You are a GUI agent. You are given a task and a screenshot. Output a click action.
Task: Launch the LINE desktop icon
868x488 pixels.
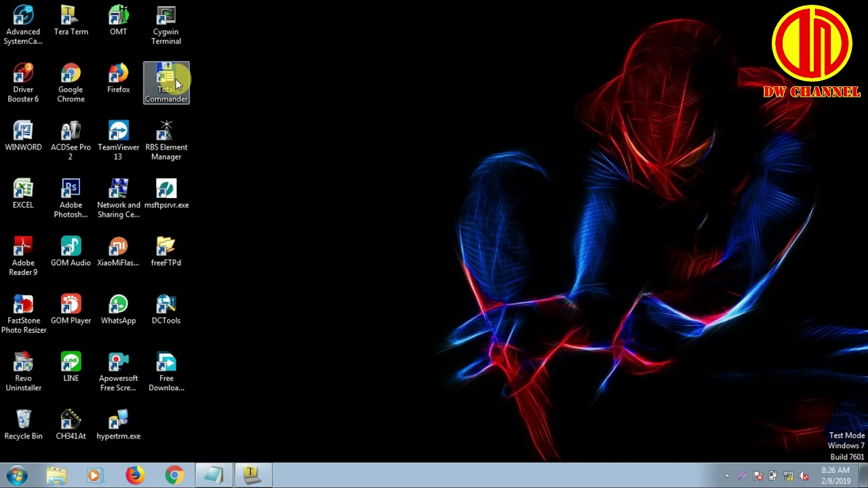(71, 367)
